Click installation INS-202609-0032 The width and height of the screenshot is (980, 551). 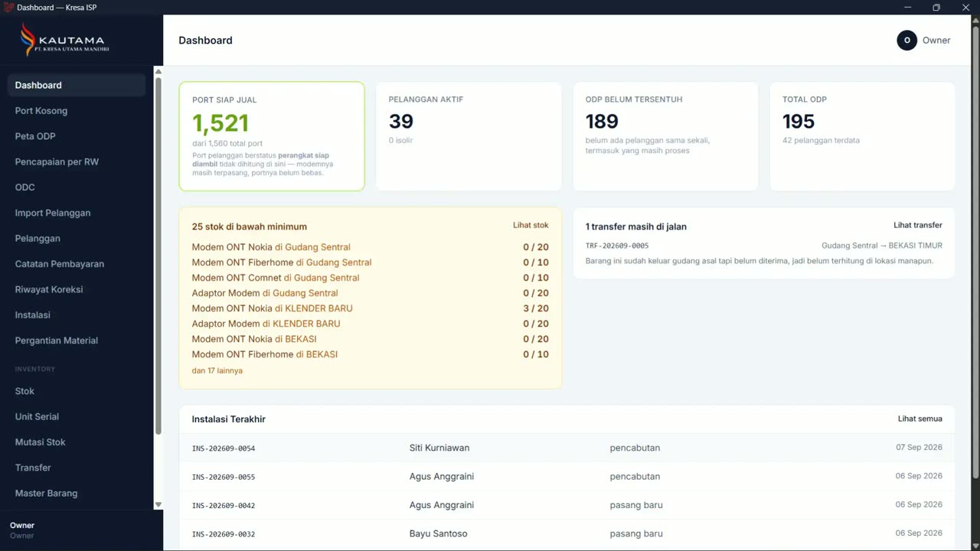click(224, 534)
